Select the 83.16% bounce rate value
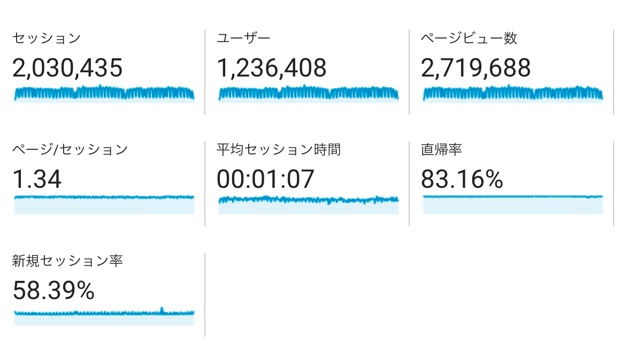 462,179
